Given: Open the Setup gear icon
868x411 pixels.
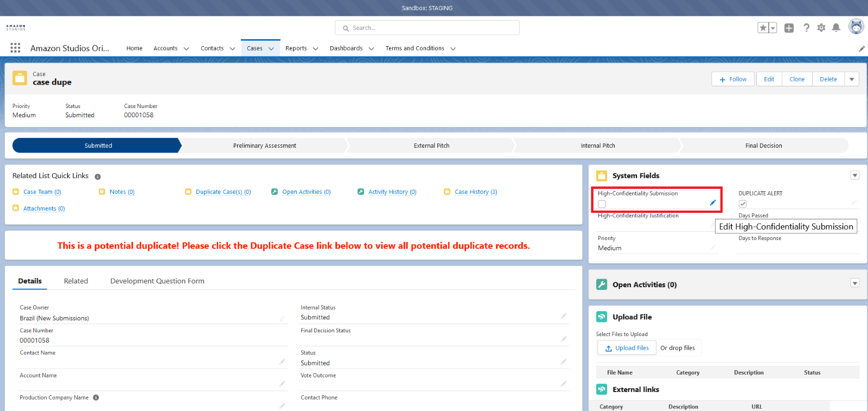Looking at the screenshot, I should tap(821, 28).
